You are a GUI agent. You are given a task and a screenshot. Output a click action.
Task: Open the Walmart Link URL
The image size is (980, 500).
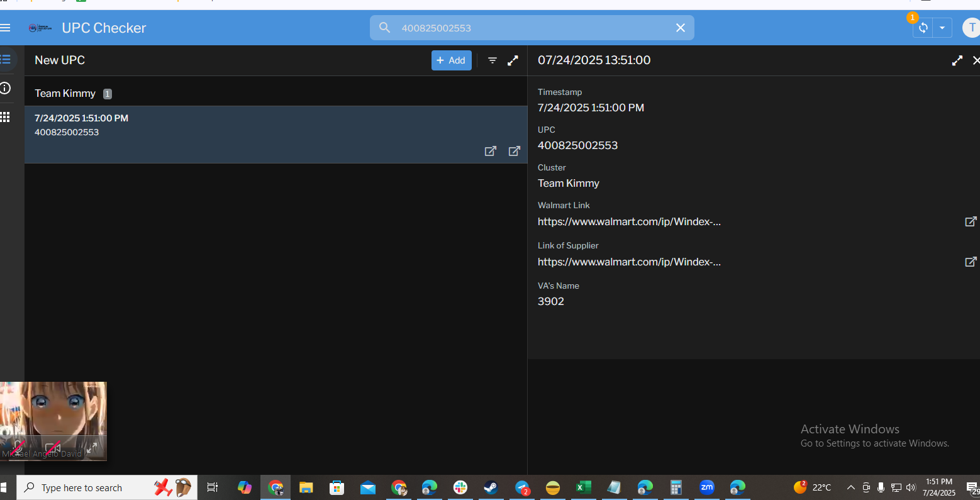click(x=629, y=221)
